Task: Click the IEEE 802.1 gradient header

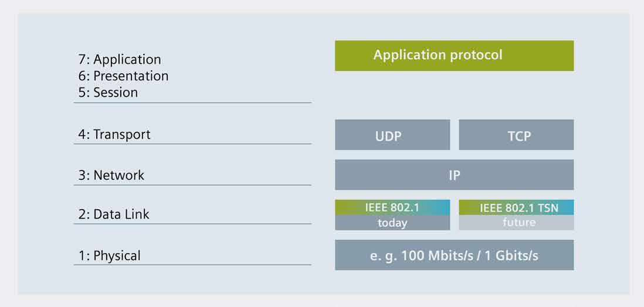Action: coord(392,207)
